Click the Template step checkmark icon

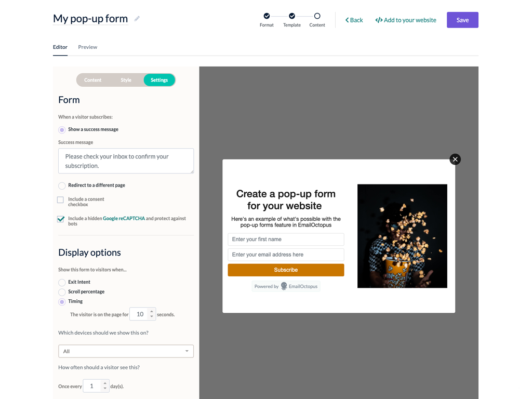coord(291,15)
